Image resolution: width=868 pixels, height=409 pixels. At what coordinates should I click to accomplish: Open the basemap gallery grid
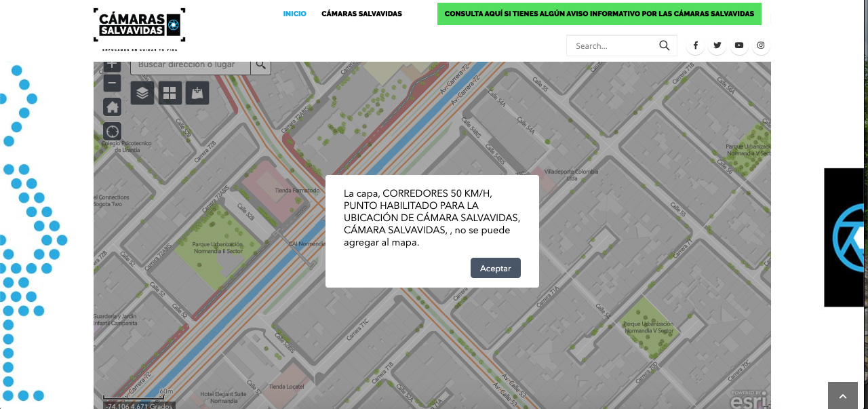[170, 93]
